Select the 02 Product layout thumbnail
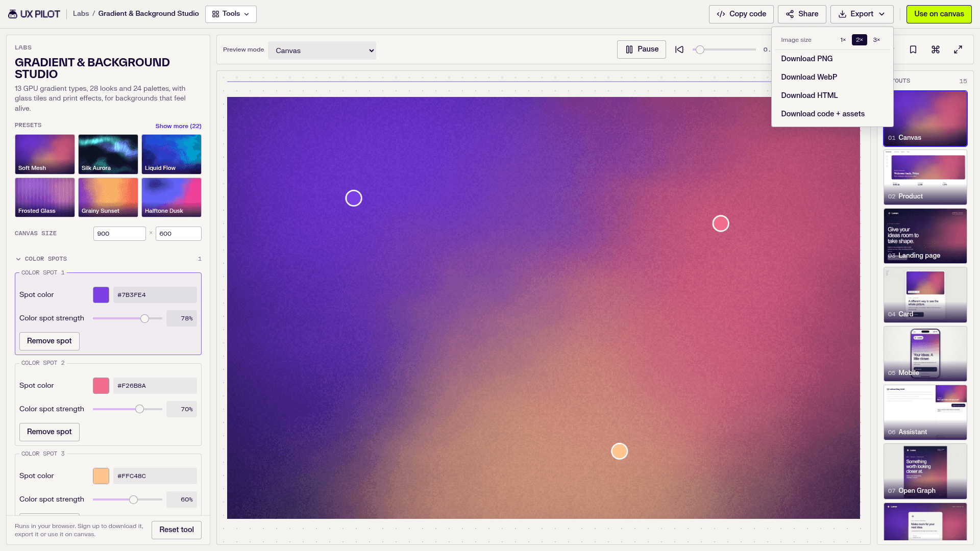This screenshot has width=980, height=551. coord(925,177)
